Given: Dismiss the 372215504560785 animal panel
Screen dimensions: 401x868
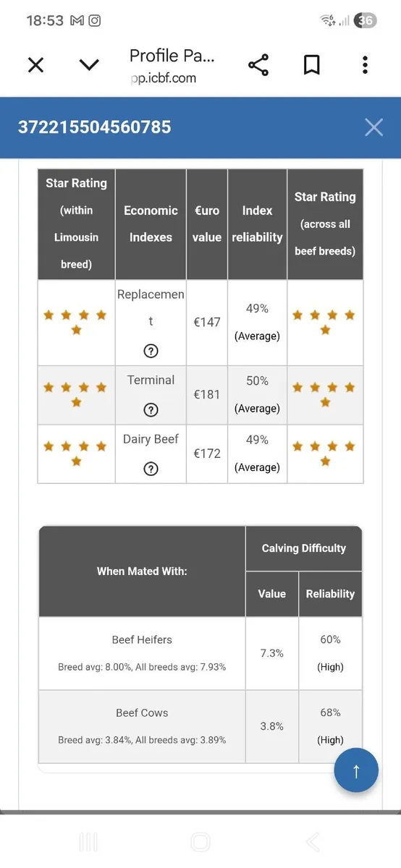Looking at the screenshot, I should [x=373, y=127].
